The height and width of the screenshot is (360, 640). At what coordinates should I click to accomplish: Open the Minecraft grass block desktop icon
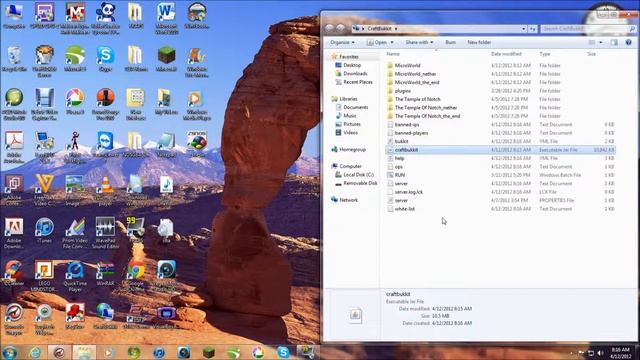coord(166,58)
